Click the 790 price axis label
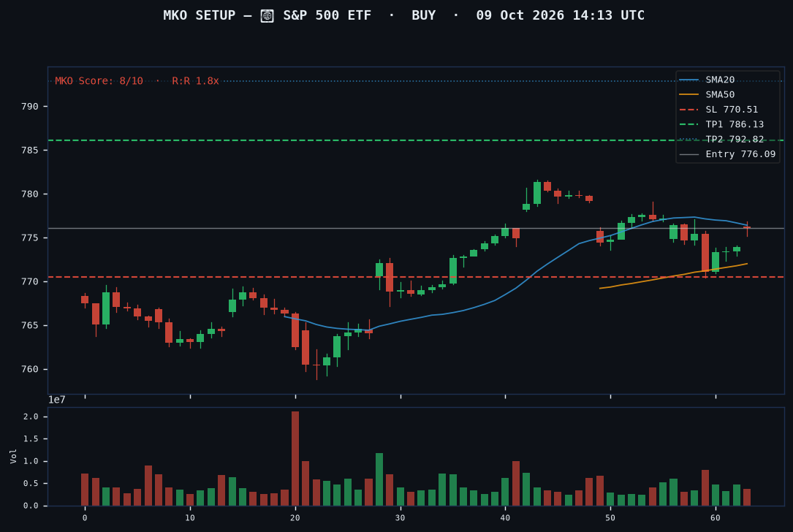Image resolution: width=793 pixels, height=532 pixels. (29, 107)
